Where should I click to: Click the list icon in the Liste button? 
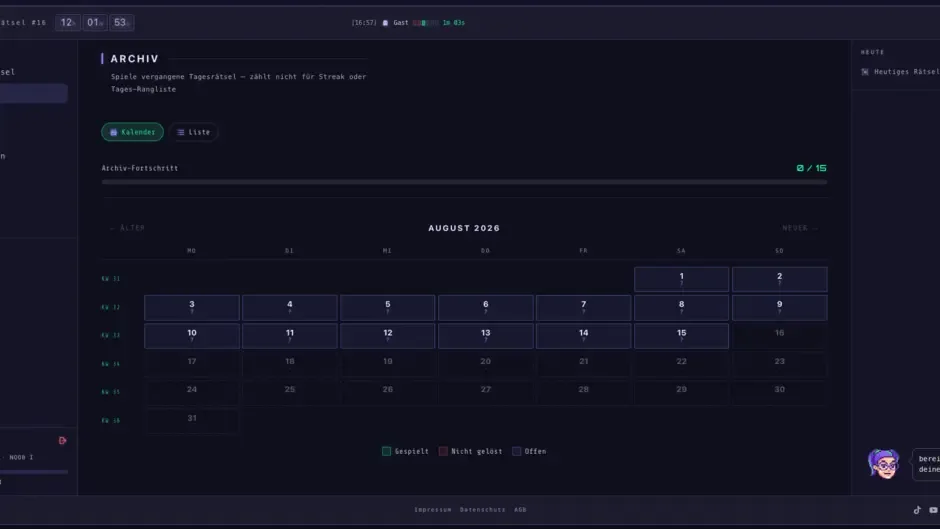coord(180,132)
